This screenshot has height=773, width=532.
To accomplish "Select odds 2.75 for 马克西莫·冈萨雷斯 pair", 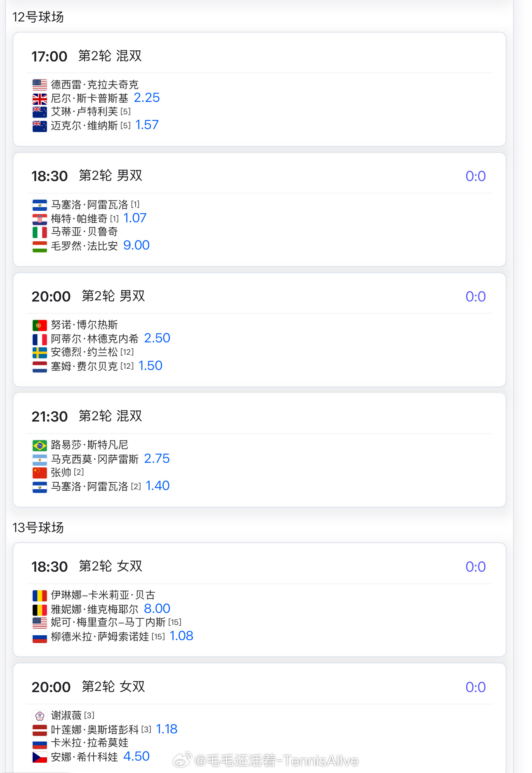I will tap(157, 459).
